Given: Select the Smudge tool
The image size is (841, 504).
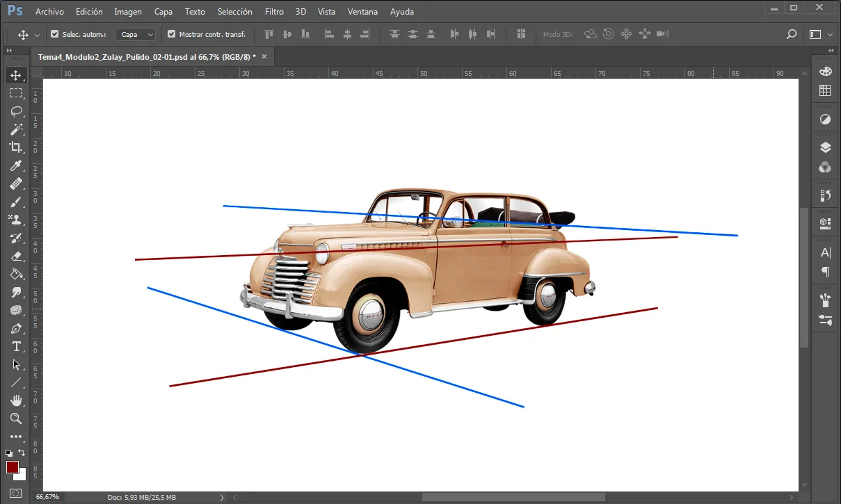Looking at the screenshot, I should tap(16, 292).
